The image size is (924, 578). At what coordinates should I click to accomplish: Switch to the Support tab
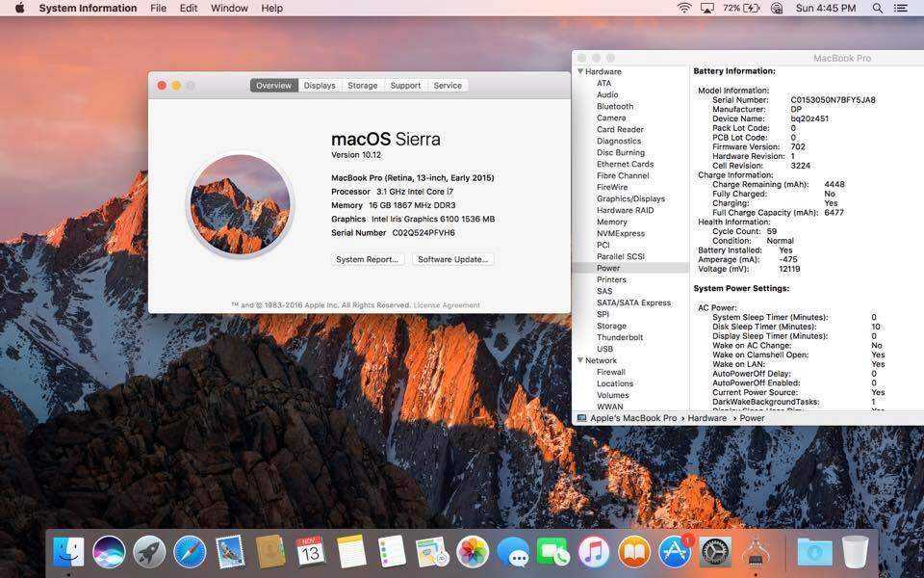pos(405,86)
